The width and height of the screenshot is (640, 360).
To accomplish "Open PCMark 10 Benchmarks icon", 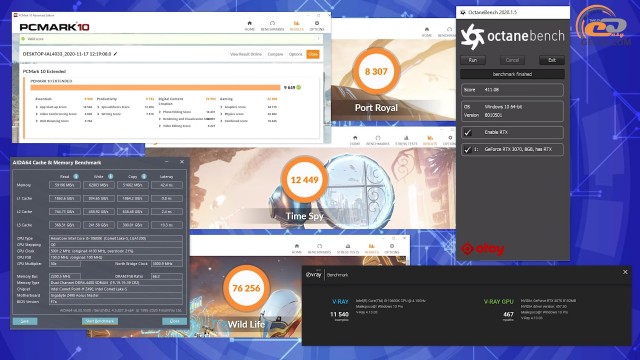I will (x=272, y=24).
